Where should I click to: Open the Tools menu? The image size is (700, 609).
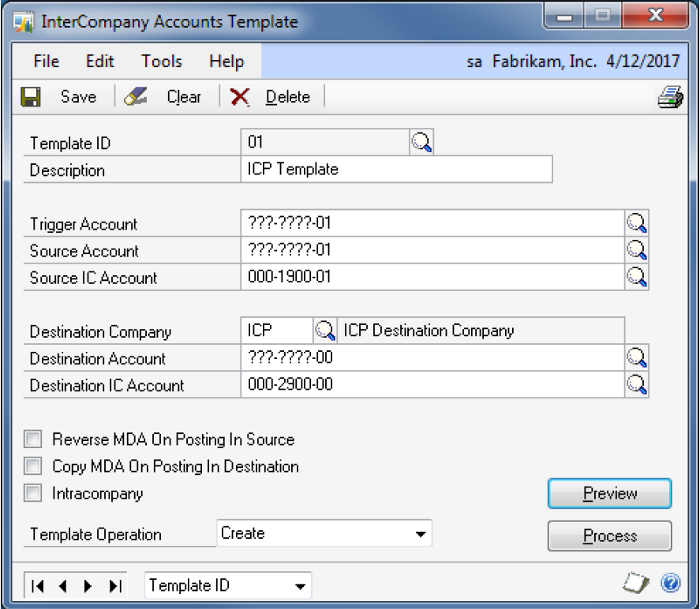(x=162, y=62)
